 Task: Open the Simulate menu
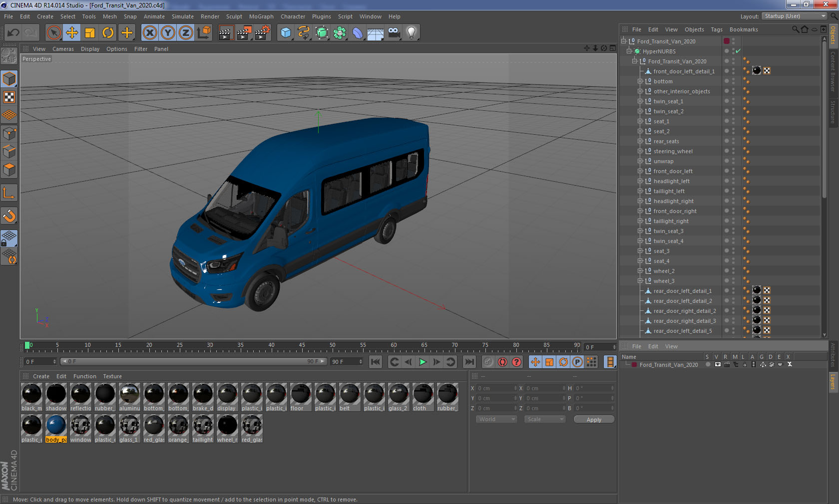coord(183,16)
